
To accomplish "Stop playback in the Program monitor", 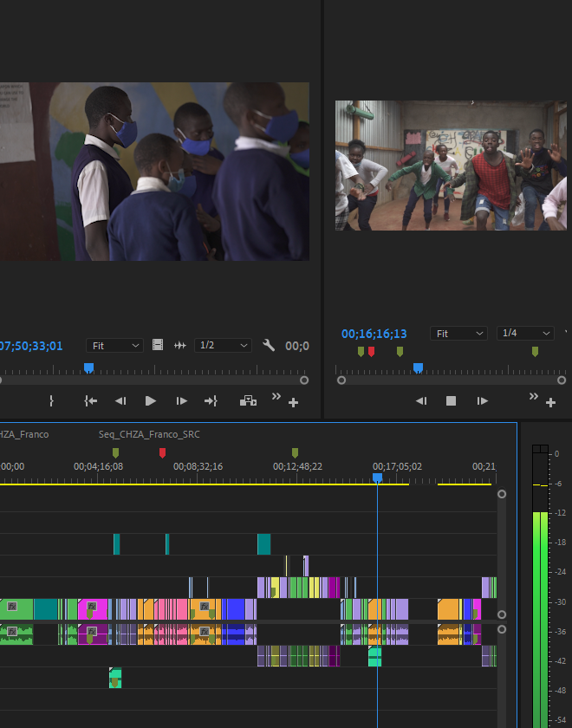I will click(451, 401).
